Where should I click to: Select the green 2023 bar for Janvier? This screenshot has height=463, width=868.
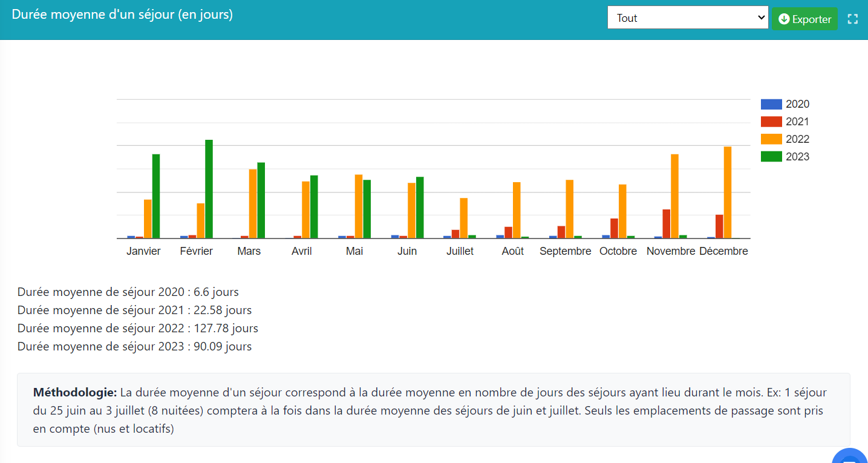[156, 196]
